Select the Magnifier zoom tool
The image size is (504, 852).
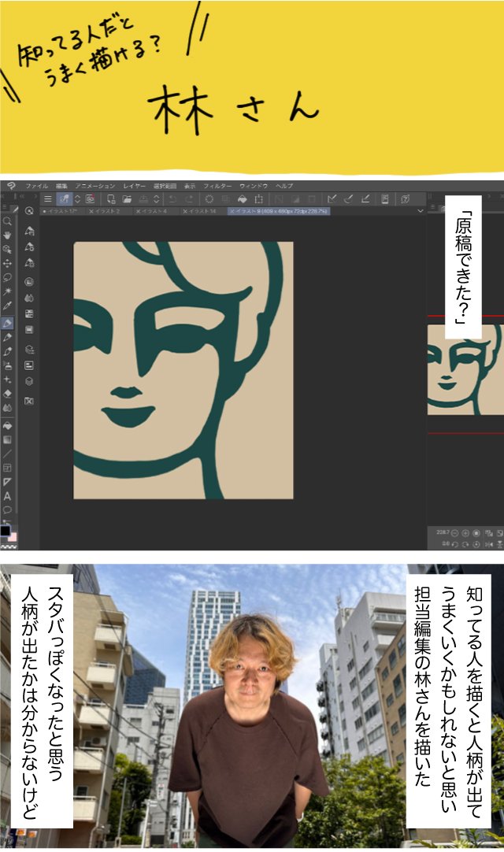(7, 221)
